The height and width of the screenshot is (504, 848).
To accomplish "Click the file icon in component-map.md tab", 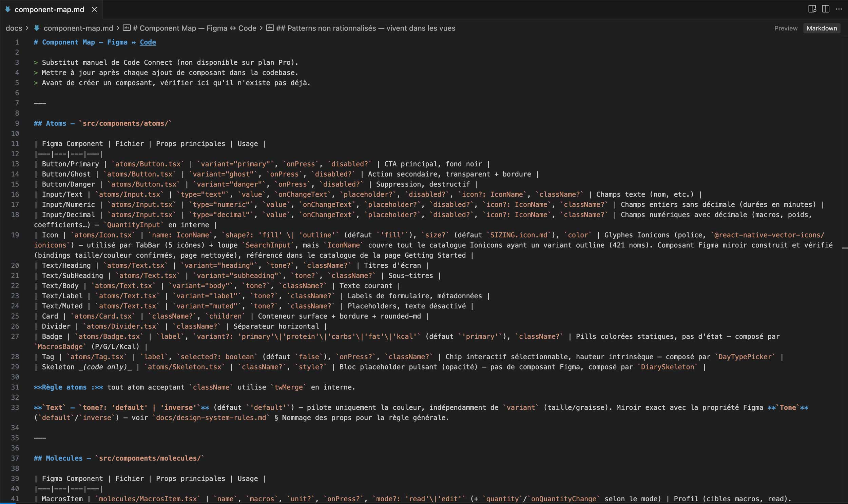I will [7, 9].
